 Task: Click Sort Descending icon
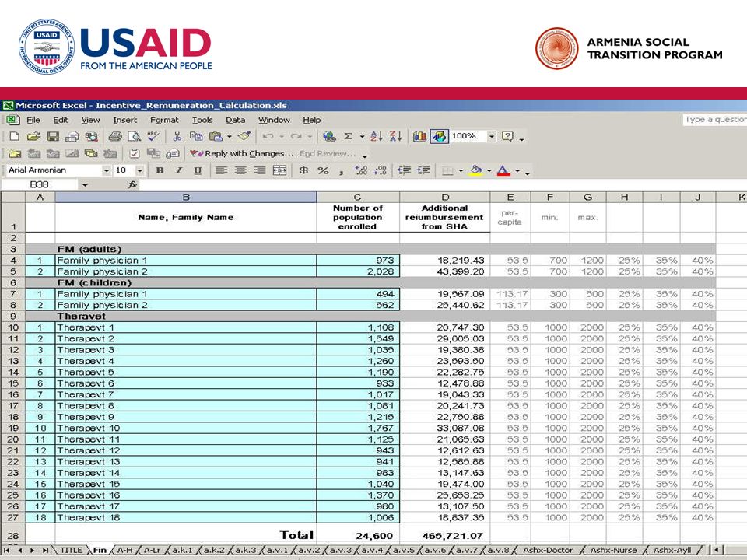click(395, 137)
